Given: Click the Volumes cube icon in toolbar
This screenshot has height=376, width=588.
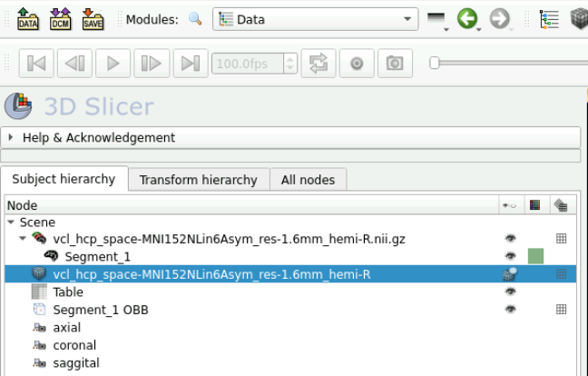Looking at the screenshot, I should point(579,19).
